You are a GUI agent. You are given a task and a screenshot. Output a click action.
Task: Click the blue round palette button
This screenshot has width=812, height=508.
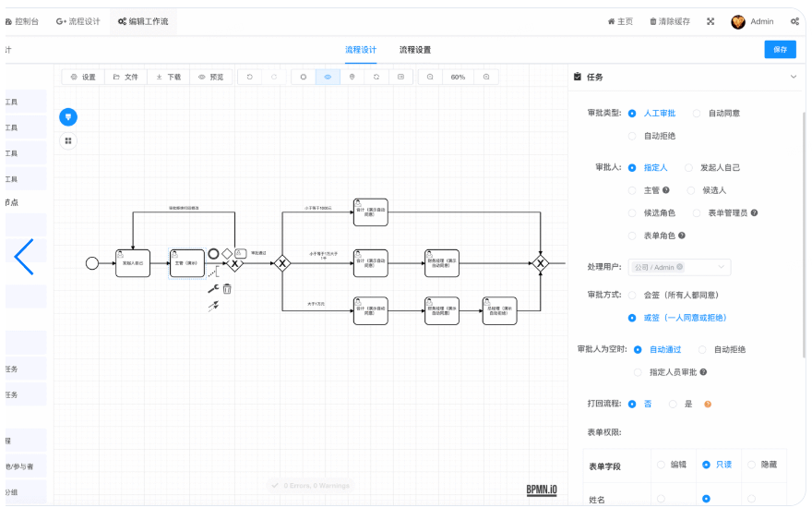(68, 116)
